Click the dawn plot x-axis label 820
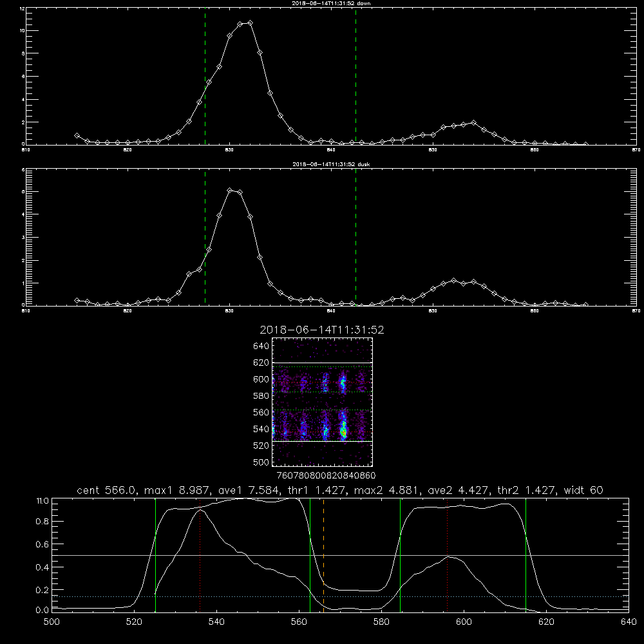Image resolution: width=644 pixels, height=644 pixels. (128, 150)
